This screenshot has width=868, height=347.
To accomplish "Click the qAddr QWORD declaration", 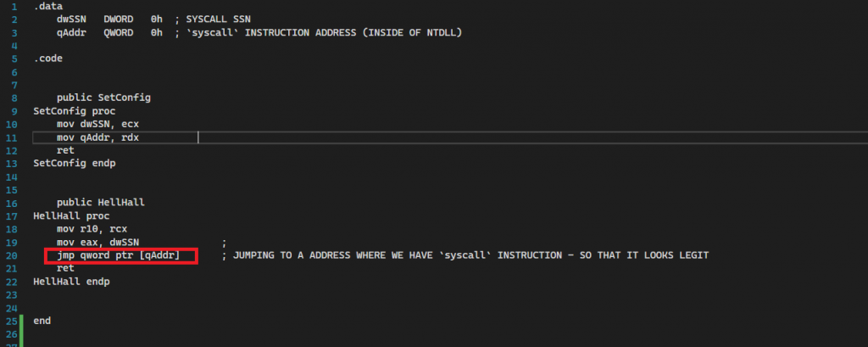I will (102, 32).
